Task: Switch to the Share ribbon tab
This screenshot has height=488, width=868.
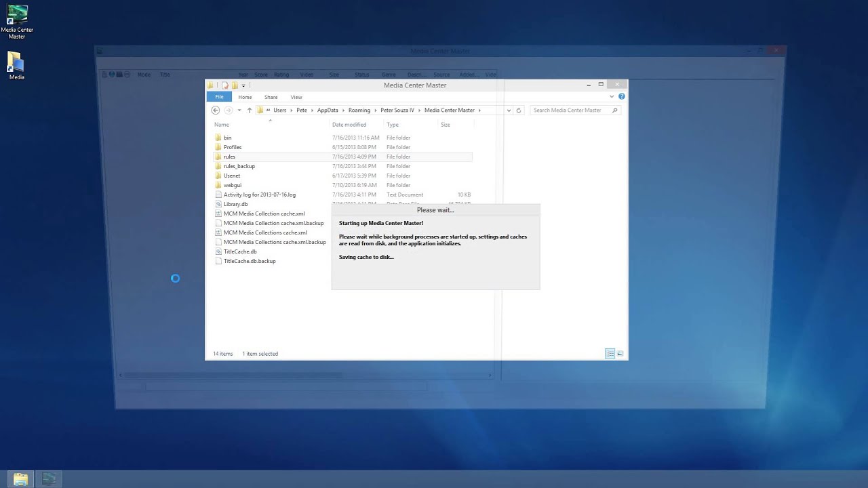Action: (271, 97)
